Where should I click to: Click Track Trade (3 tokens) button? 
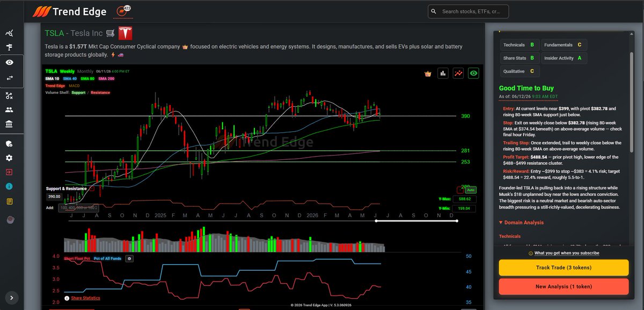tap(563, 268)
